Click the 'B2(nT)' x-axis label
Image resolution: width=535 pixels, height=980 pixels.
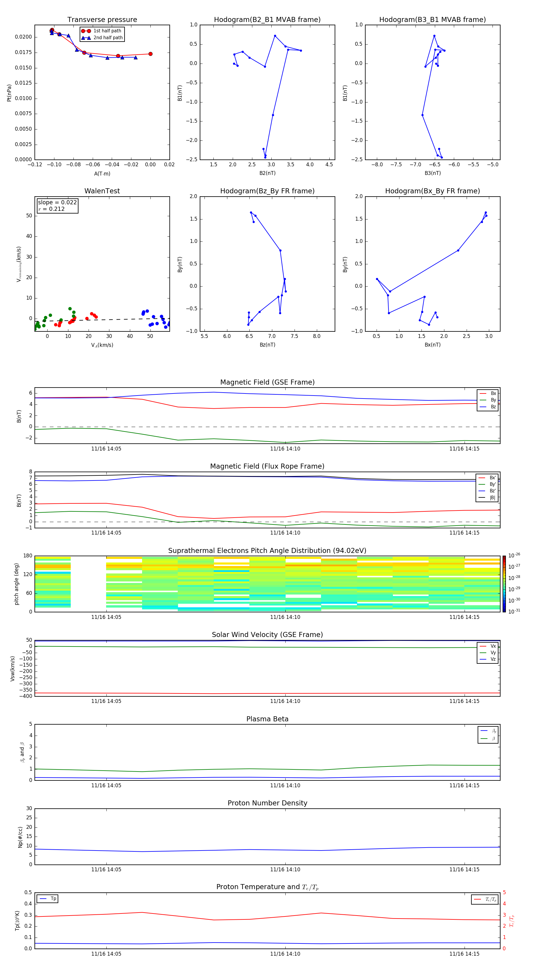point(267,173)
